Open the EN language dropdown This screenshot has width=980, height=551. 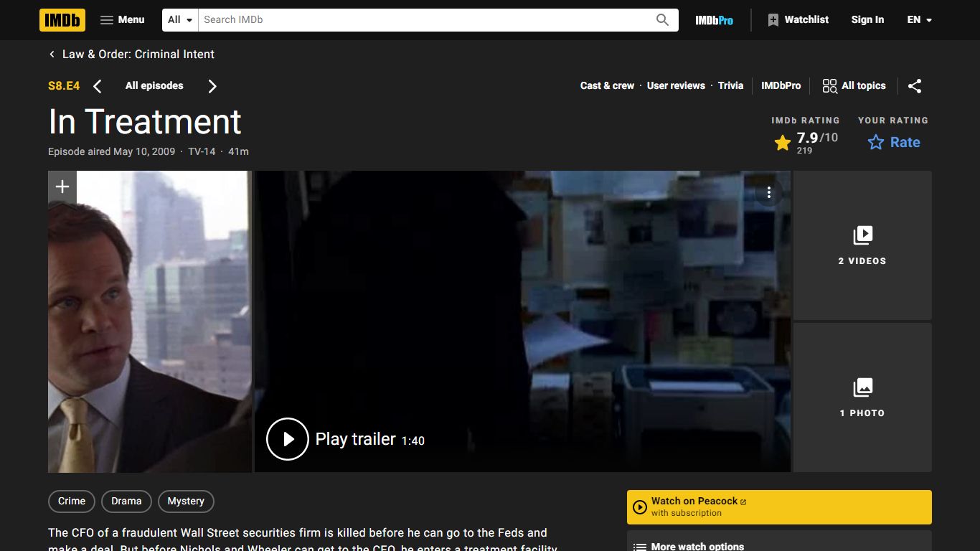pos(919,20)
